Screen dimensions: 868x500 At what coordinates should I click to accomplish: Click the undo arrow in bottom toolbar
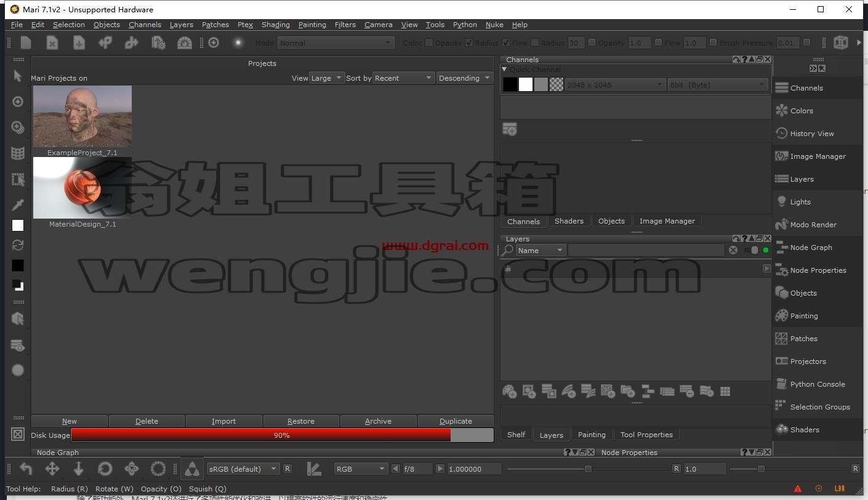click(26, 469)
